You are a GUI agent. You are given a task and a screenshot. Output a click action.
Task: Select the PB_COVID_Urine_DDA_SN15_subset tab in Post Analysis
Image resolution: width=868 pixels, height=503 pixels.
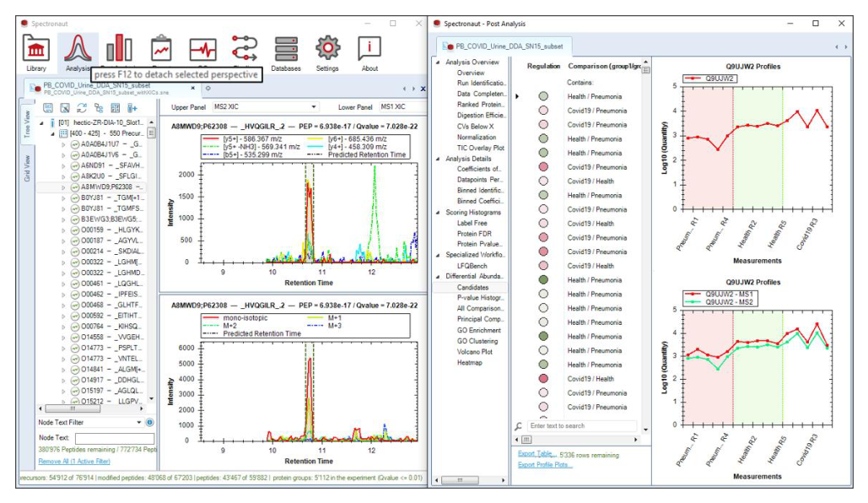(503, 46)
